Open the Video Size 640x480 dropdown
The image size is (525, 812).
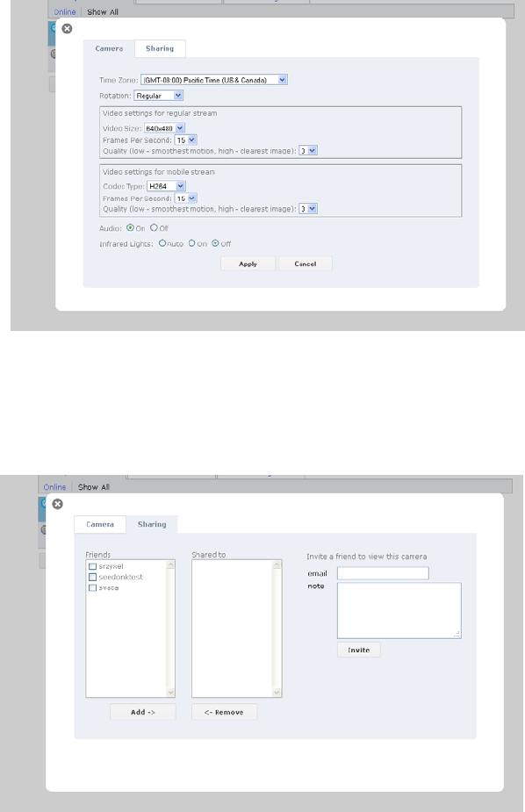tap(165, 128)
